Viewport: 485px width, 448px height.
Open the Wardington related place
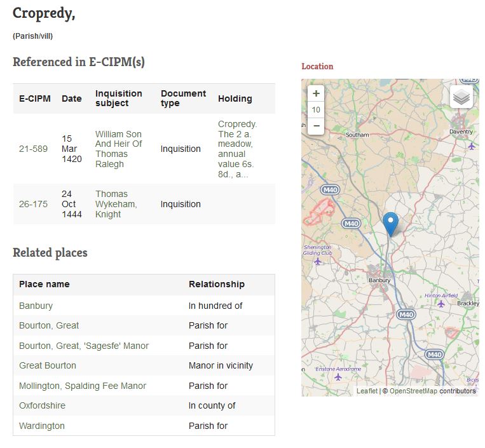point(42,426)
